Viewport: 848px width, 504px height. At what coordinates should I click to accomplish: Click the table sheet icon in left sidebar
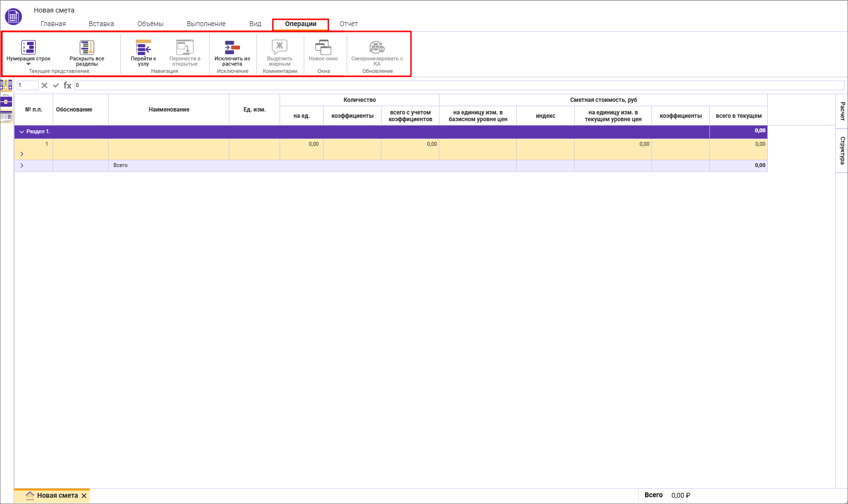tap(6, 116)
